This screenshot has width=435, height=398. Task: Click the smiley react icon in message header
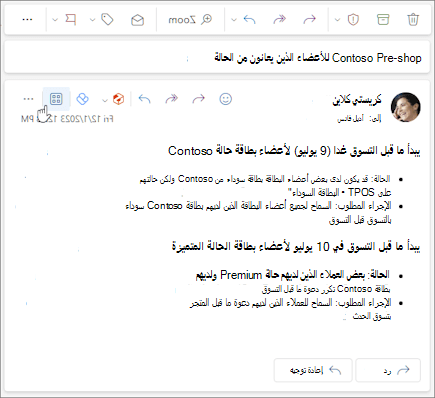pyautogui.click(x=226, y=99)
